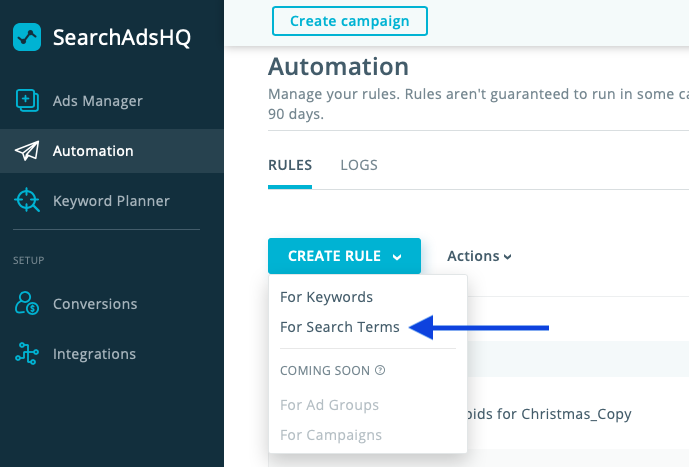
Task: Click the Keyword Planner crosshair icon
Action: pyautogui.click(x=27, y=201)
